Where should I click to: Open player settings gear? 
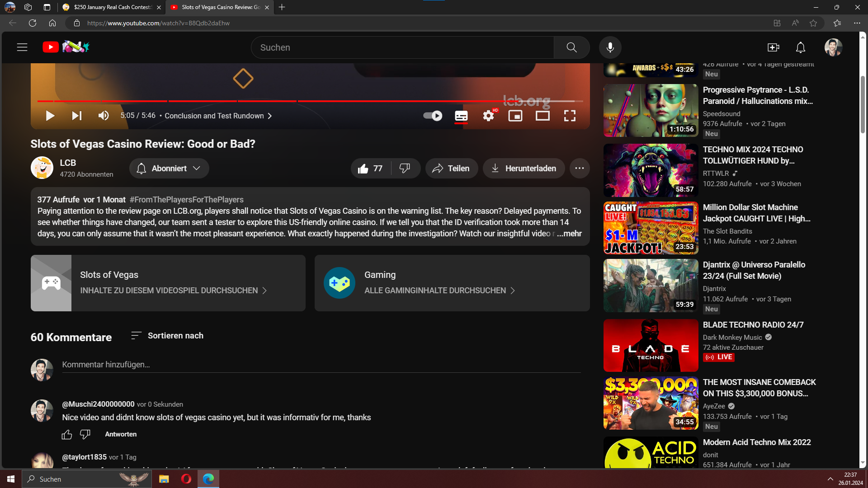click(x=488, y=116)
